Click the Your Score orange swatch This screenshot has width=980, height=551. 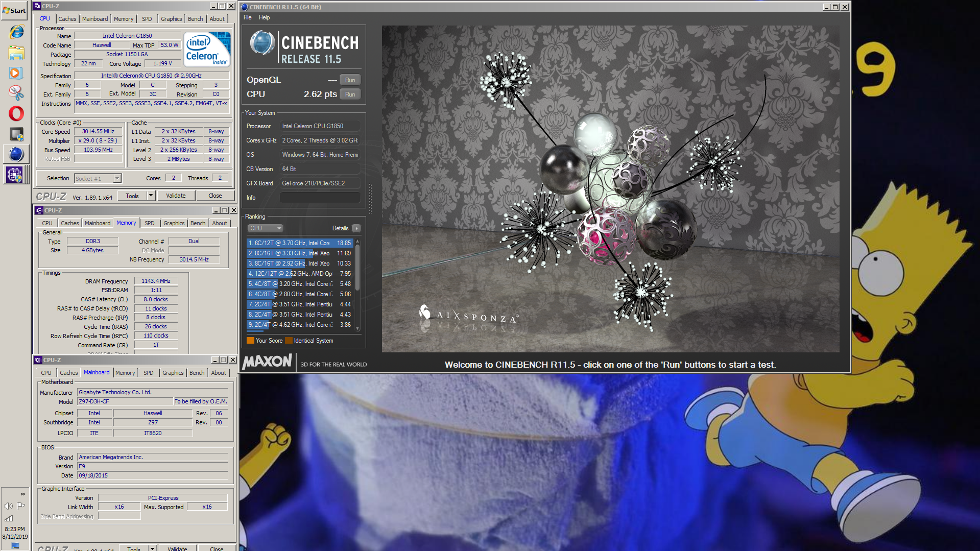[x=250, y=341]
